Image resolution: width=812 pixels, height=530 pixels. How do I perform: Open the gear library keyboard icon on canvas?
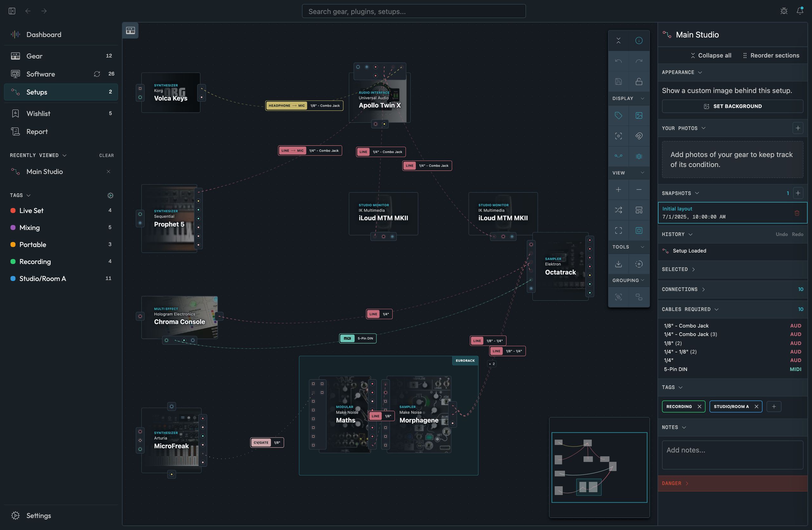130,30
